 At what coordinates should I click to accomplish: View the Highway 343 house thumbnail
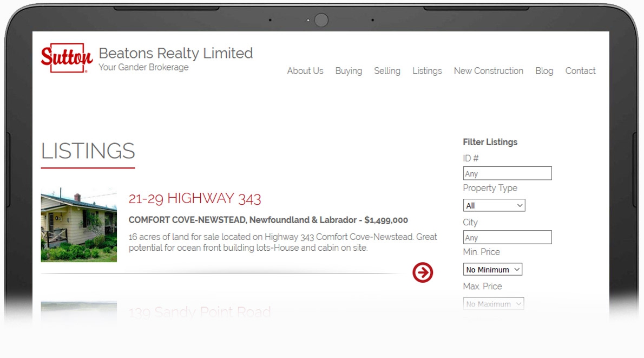[79, 225]
